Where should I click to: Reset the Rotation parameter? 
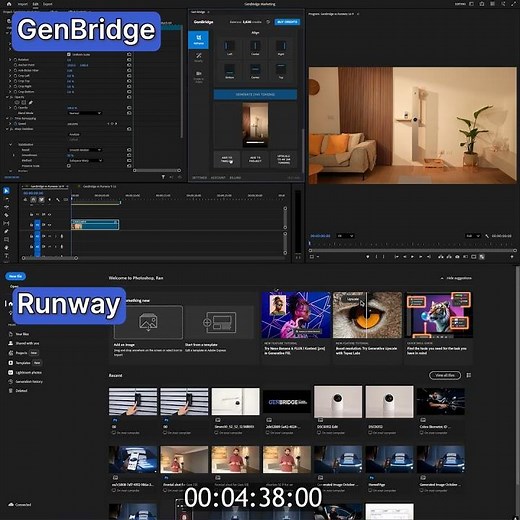click(x=129, y=60)
